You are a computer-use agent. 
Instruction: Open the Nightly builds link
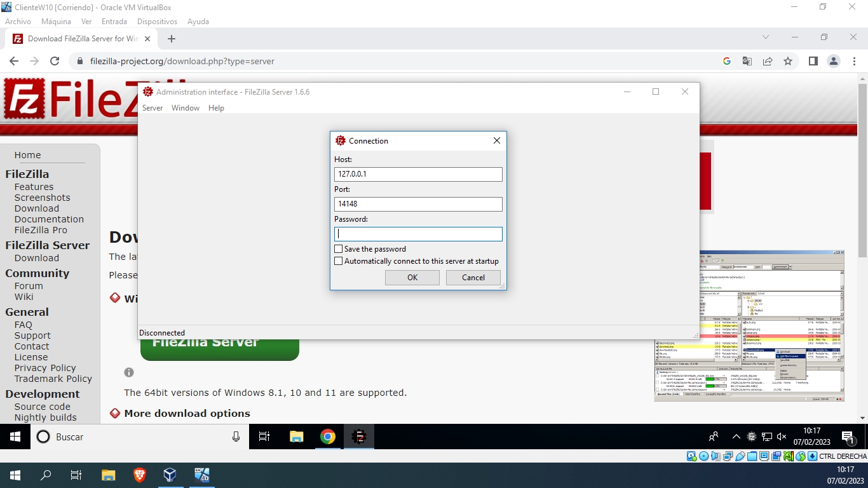tap(46, 417)
